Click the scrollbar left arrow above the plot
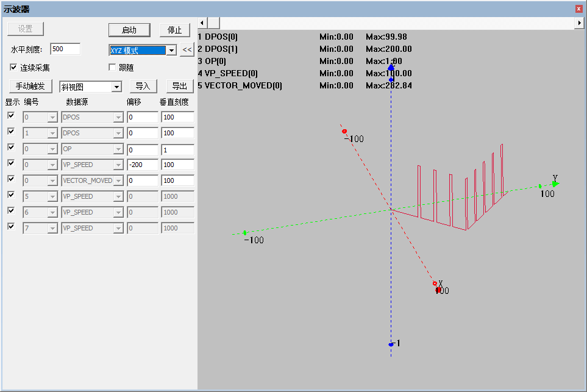The image size is (587, 392). click(202, 23)
